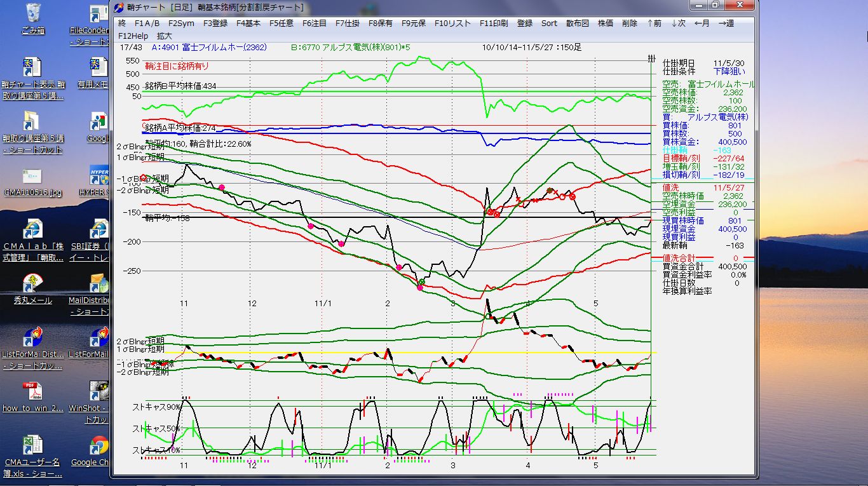Open Google Chrome desktop shortcut

point(98,445)
